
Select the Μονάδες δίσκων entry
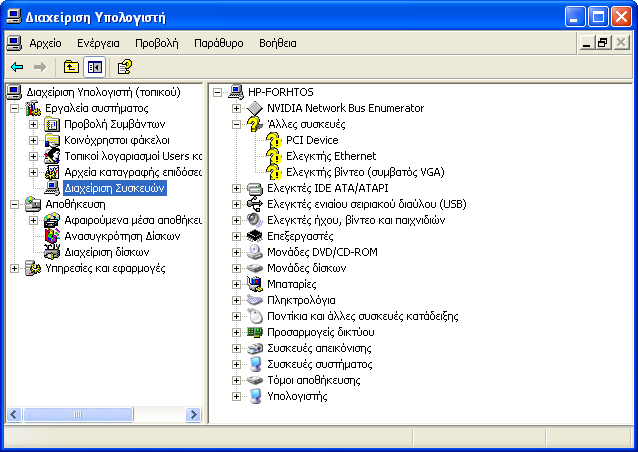(306, 268)
